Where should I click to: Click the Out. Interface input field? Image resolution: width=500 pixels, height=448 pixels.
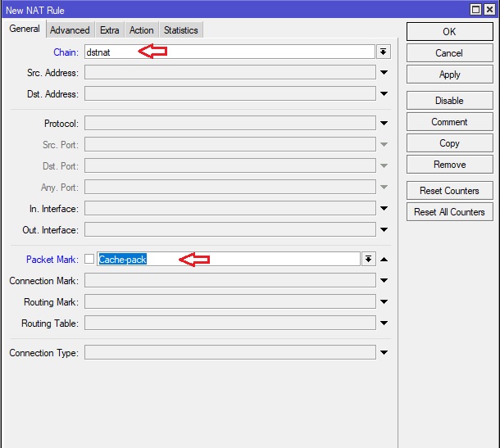[x=230, y=230]
